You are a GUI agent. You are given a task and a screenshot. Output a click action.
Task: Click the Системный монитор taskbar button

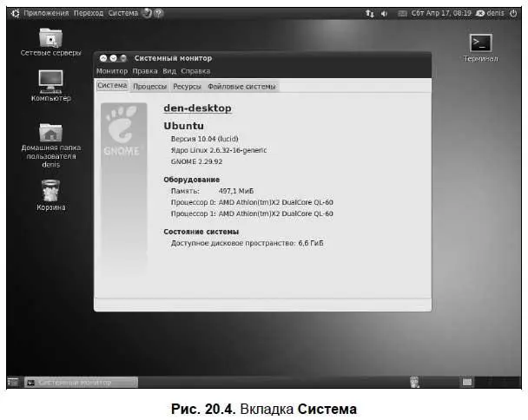pyautogui.click(x=81, y=383)
